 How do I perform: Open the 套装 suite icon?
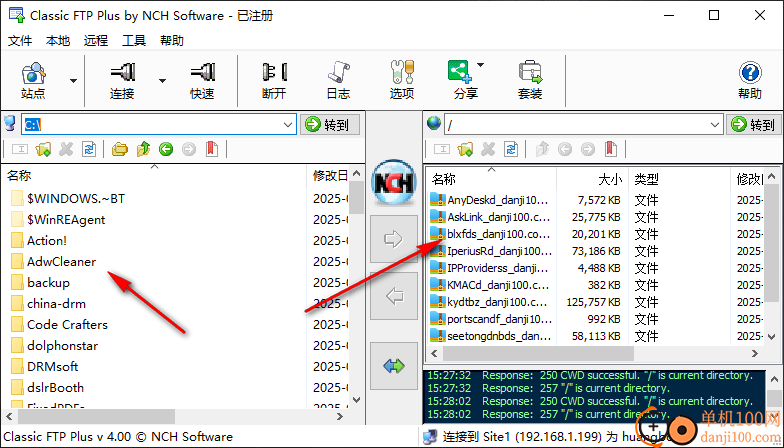(530, 80)
